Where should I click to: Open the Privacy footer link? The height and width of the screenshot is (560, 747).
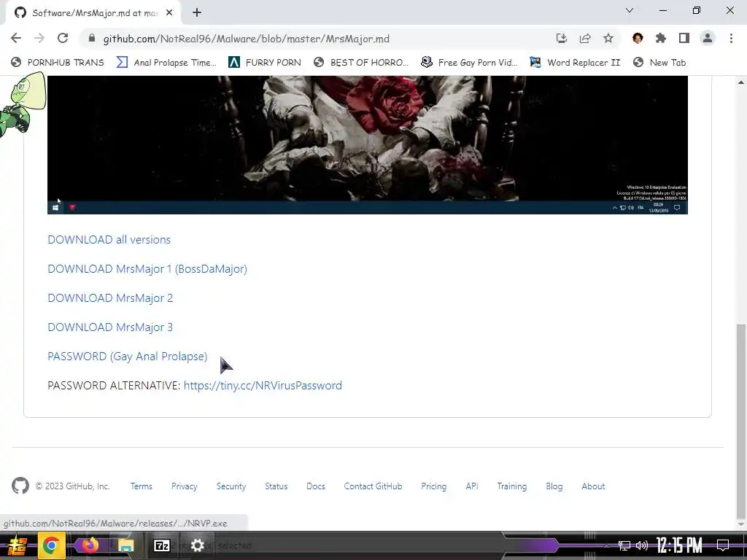185,486
